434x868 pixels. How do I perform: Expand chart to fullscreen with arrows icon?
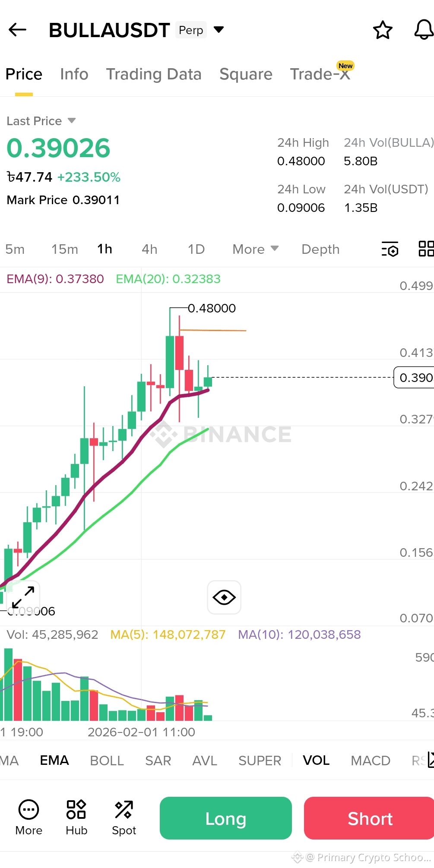point(23,597)
